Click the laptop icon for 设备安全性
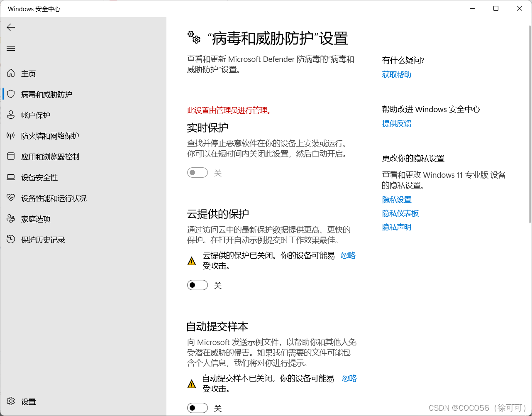 11,177
